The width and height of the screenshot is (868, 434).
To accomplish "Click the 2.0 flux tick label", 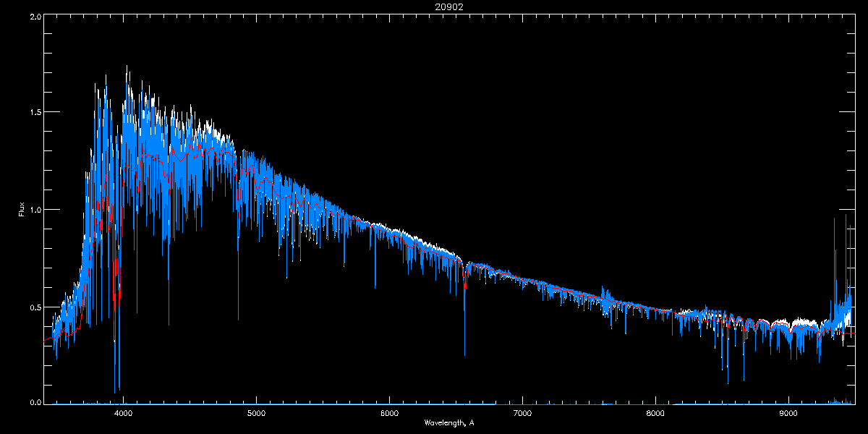I will click(35, 17).
